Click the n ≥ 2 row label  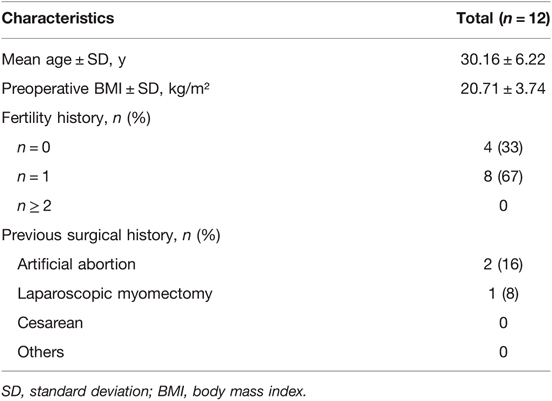pyautogui.click(x=34, y=206)
